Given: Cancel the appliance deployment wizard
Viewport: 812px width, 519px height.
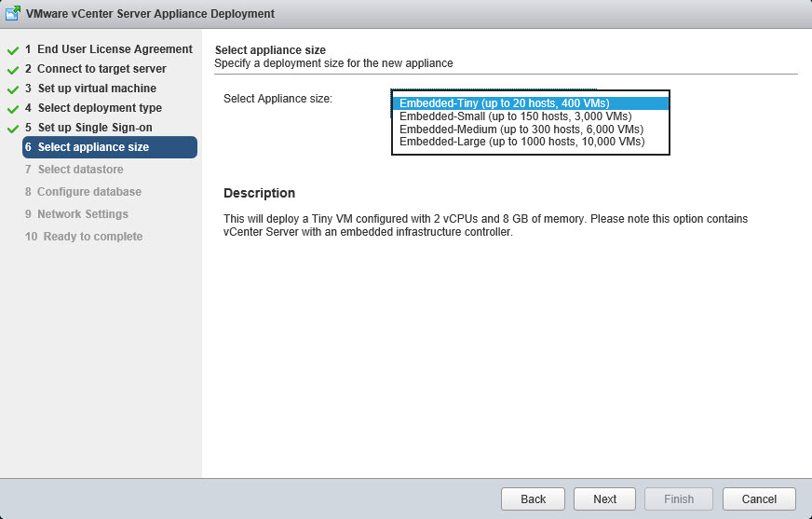Looking at the screenshot, I should coord(758,499).
